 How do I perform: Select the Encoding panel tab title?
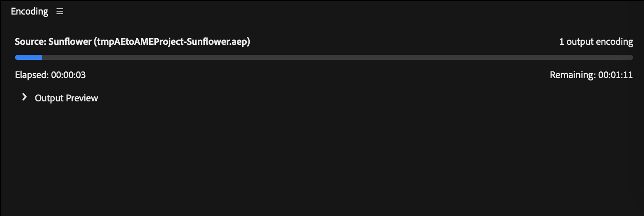click(x=29, y=12)
